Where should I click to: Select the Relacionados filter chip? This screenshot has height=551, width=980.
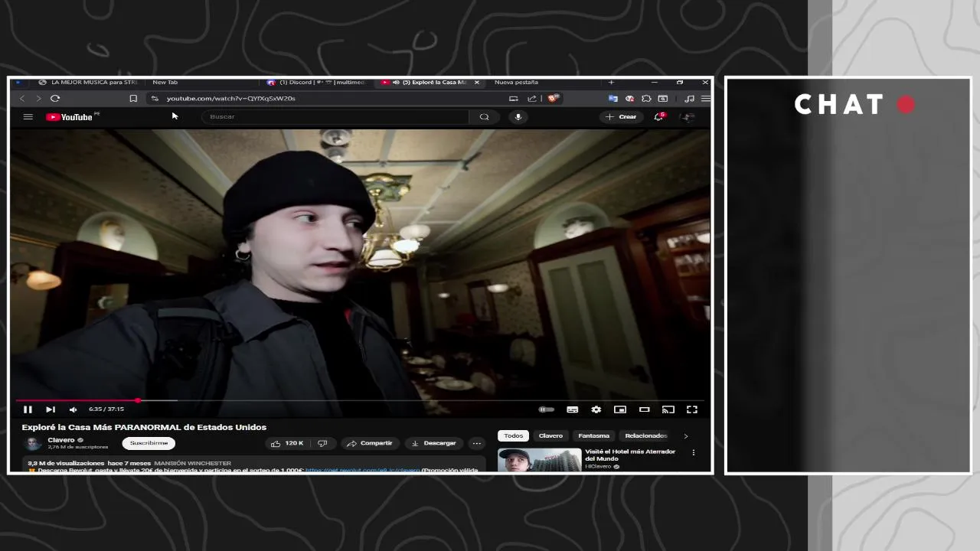point(645,435)
